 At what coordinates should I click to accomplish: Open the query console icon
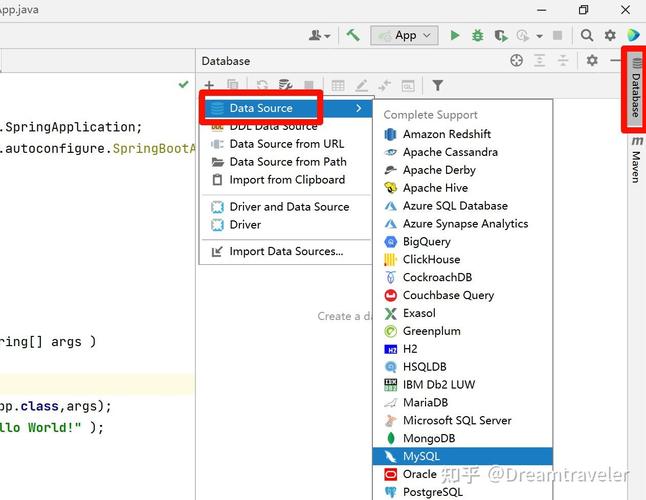point(408,86)
